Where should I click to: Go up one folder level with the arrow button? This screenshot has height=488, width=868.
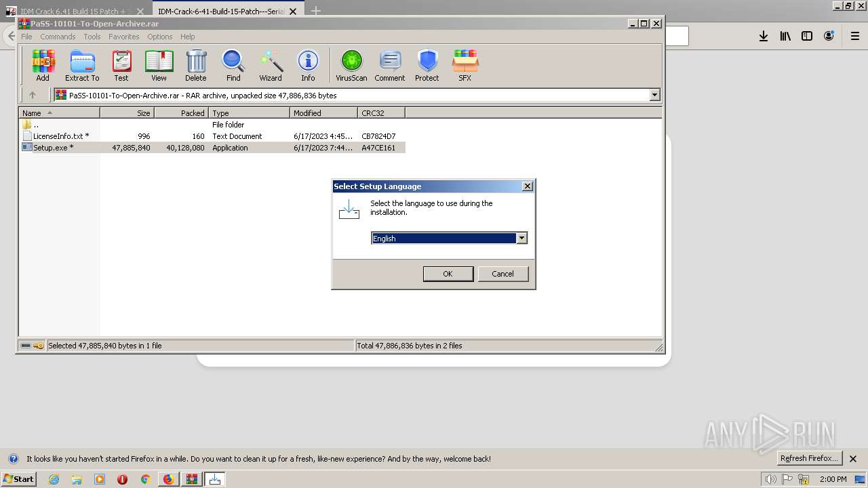[32, 95]
